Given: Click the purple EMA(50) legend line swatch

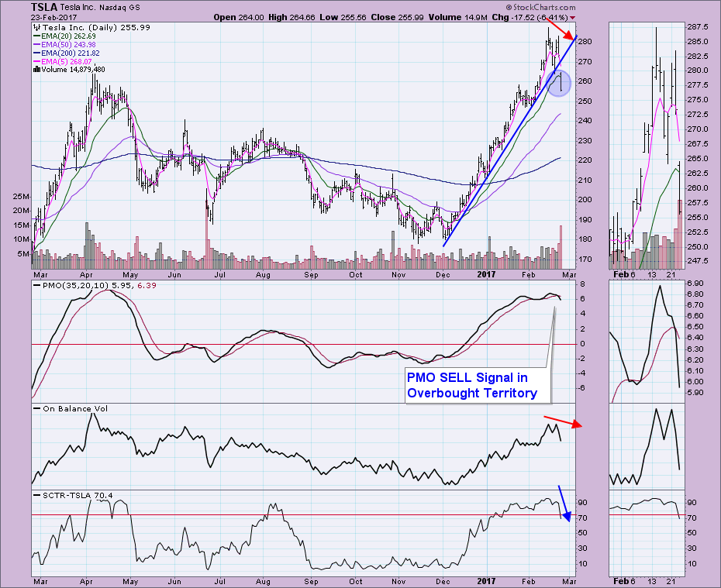Looking at the screenshot, I should [36, 45].
